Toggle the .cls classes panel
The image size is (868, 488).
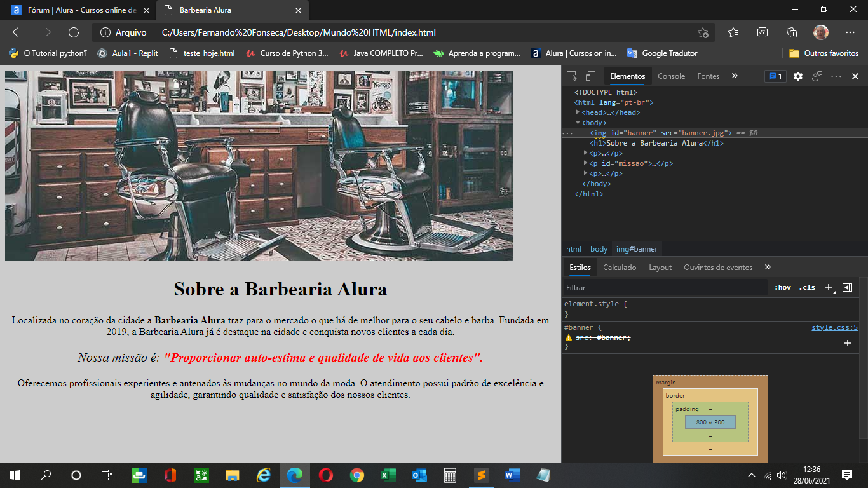pyautogui.click(x=807, y=288)
